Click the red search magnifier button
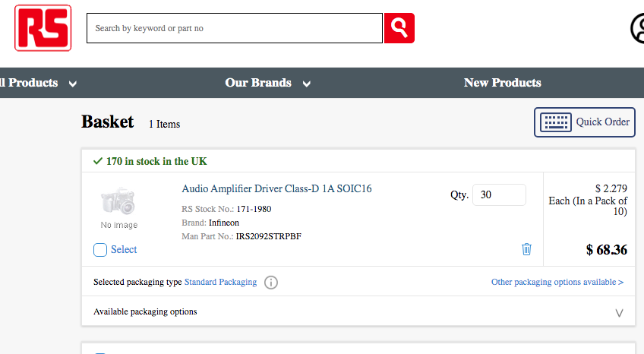The width and height of the screenshot is (644, 354). coord(399,28)
